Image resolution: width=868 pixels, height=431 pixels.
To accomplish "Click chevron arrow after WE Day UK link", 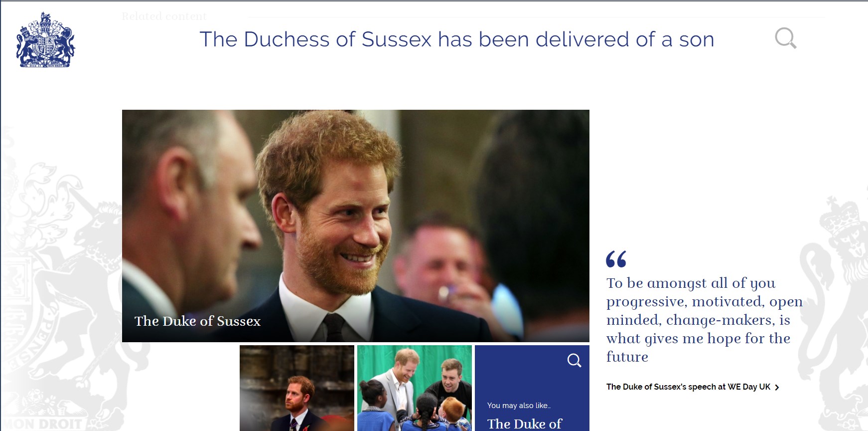I will coord(777,387).
